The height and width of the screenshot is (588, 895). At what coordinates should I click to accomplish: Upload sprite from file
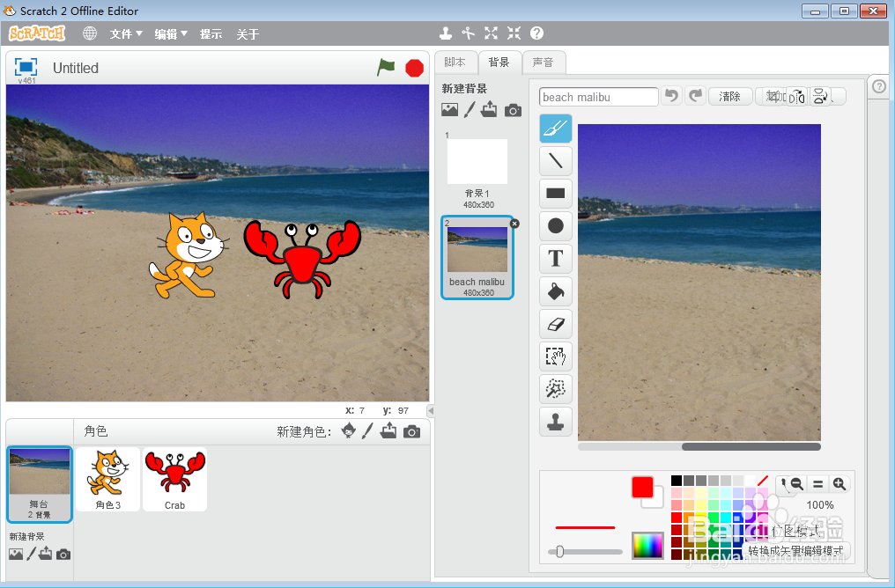point(388,430)
